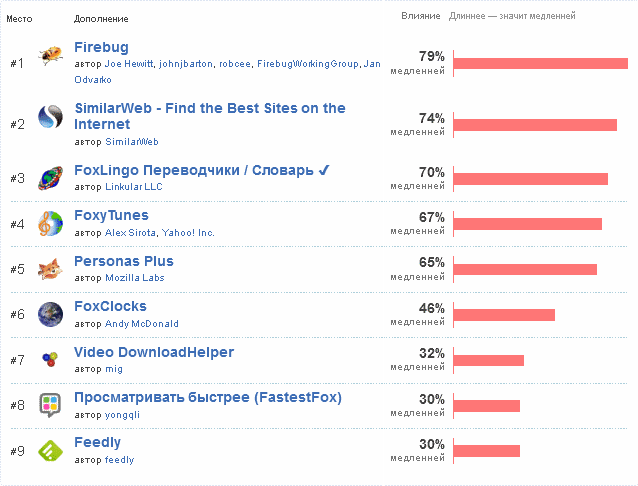
Task: Click the green Feedly logo icon
Action: click(50, 451)
